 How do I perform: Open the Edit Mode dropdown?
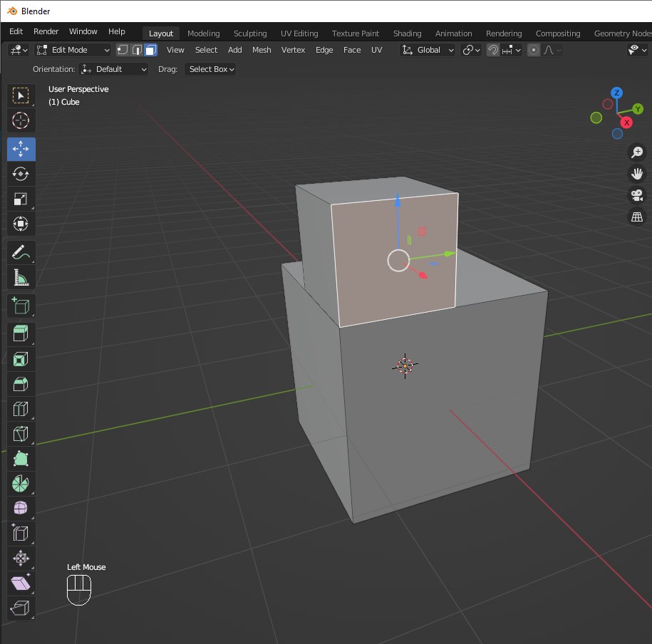[x=71, y=50]
